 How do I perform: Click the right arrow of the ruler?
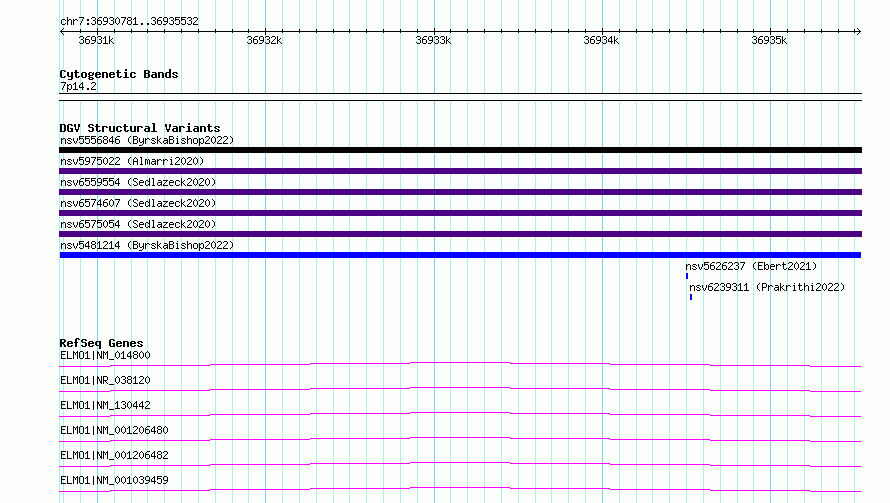tap(858, 31)
